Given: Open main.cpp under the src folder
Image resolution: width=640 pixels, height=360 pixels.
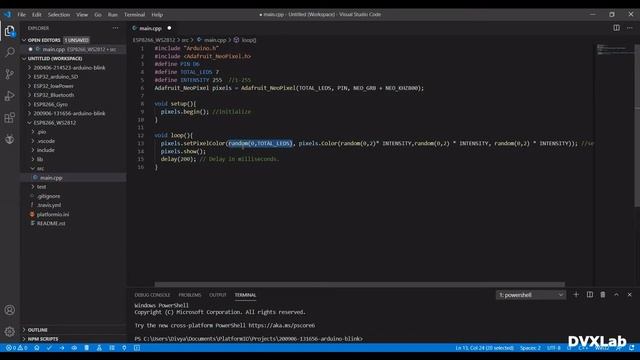Looking at the screenshot, I should click(x=73, y=178).
